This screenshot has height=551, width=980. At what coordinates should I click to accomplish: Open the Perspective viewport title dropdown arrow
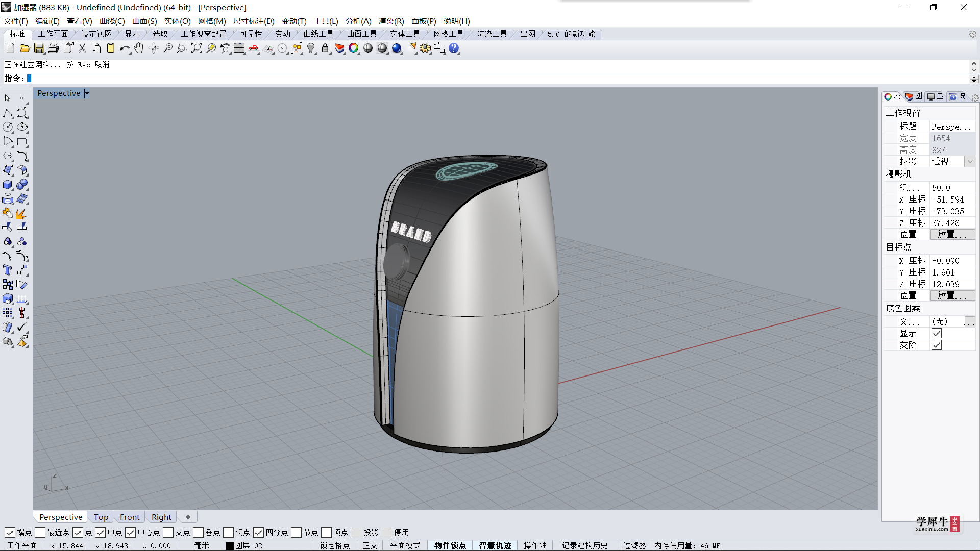(87, 93)
